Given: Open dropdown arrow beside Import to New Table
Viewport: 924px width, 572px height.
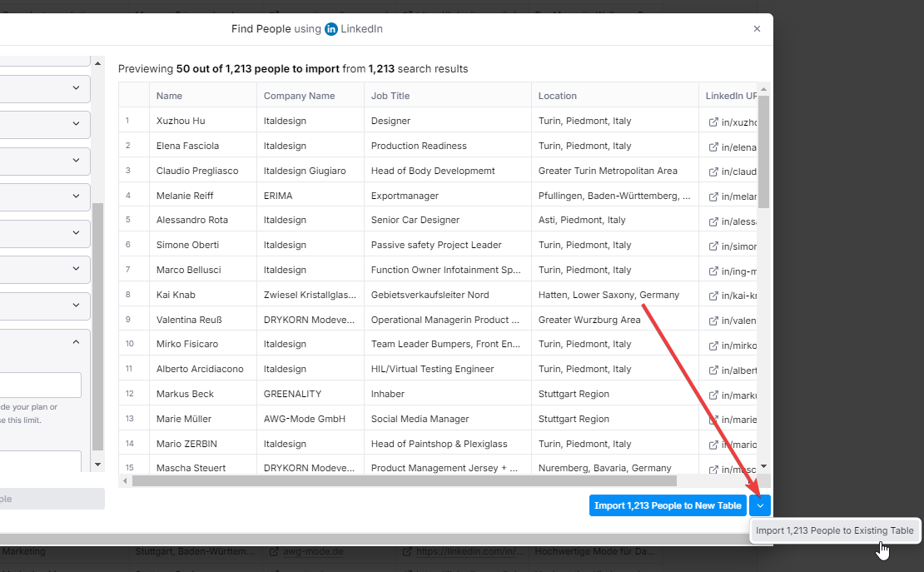Looking at the screenshot, I should point(760,505).
